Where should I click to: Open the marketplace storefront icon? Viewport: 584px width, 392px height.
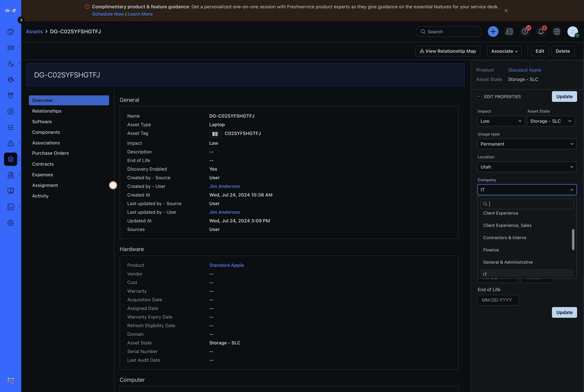tap(557, 32)
